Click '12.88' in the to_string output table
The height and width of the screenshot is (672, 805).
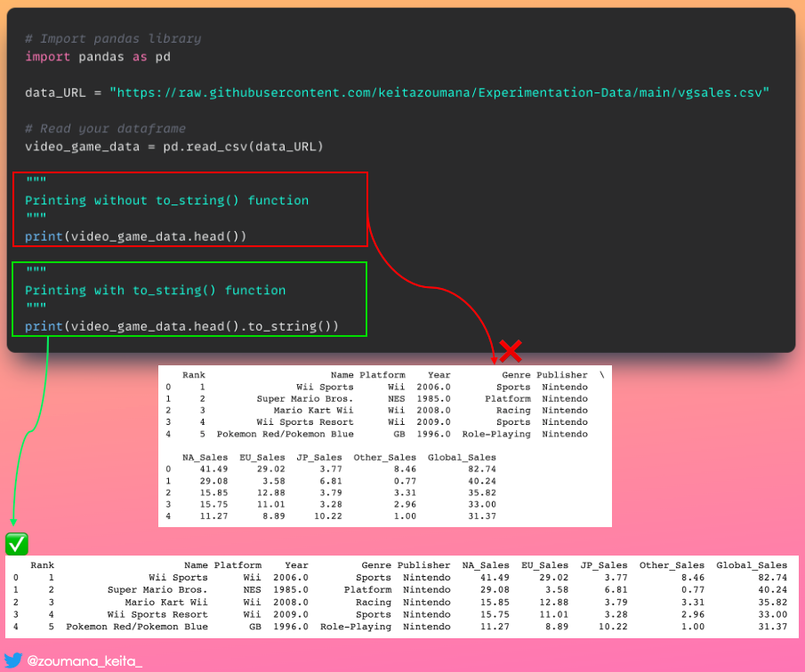pos(554,603)
